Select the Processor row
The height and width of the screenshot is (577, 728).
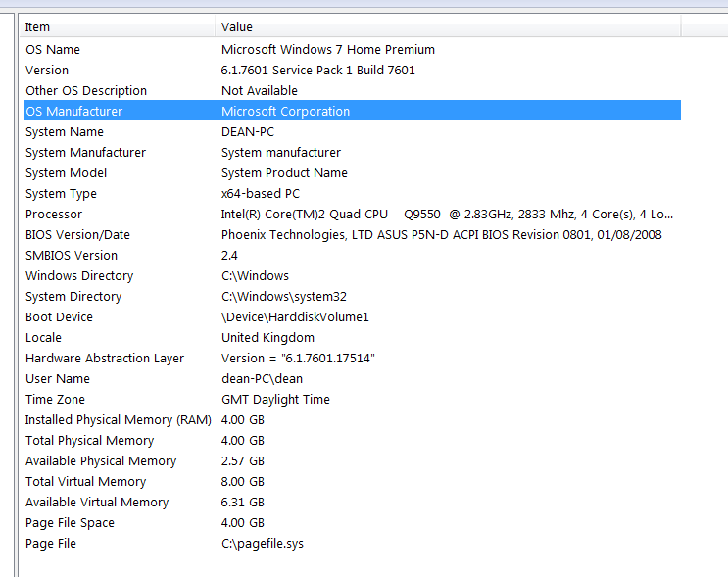[54, 215]
